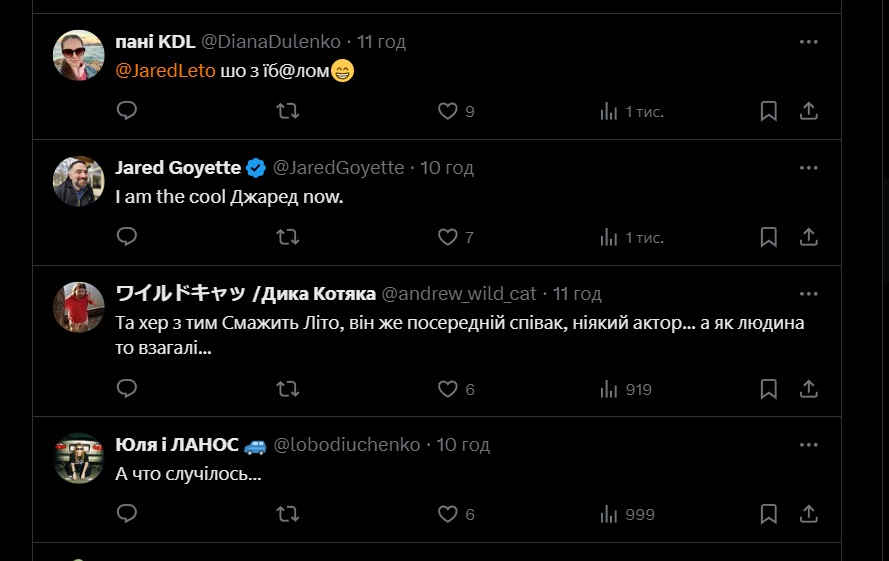
Task: Reply to Юля і ЛАНОС's tweet
Action: pos(127,514)
